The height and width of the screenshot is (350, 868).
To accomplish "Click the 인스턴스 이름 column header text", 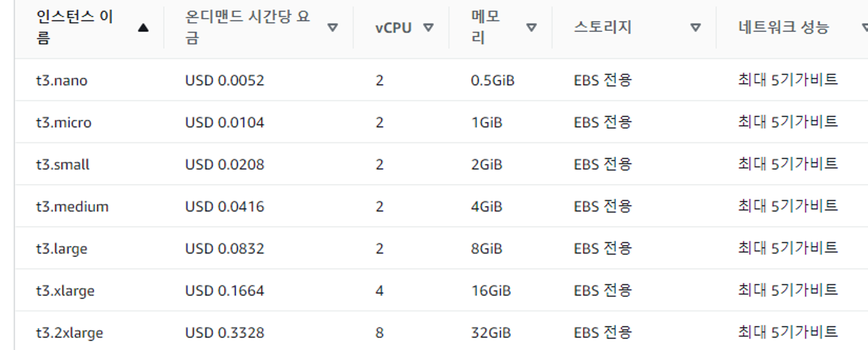I will point(75,27).
